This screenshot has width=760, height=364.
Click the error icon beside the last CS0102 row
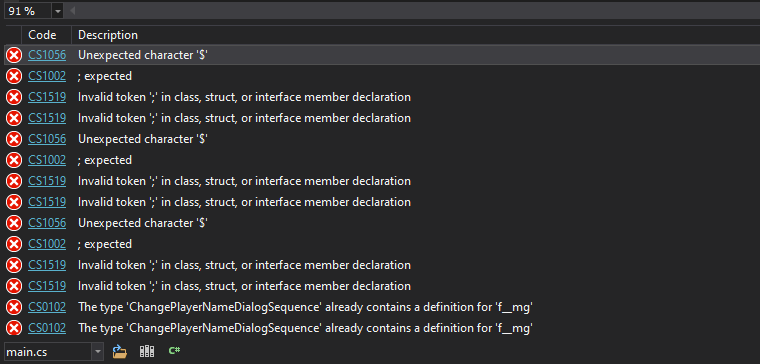pyautogui.click(x=14, y=328)
